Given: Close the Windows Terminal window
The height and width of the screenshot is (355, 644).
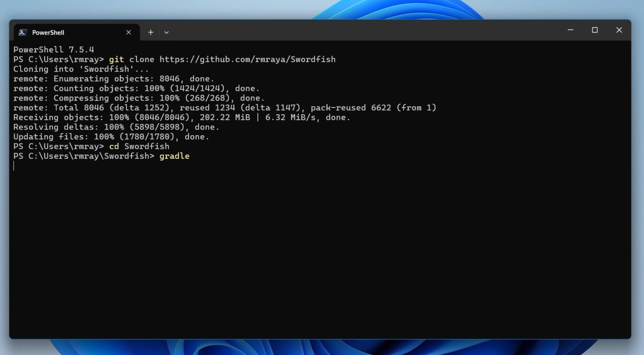Looking at the screenshot, I should click(x=619, y=30).
